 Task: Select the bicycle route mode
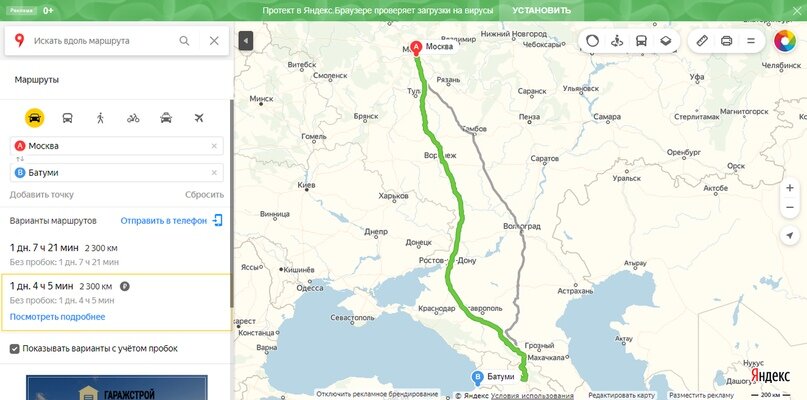133,118
